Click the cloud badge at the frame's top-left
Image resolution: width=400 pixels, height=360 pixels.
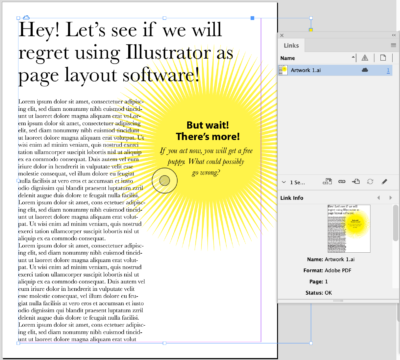[26, 17]
